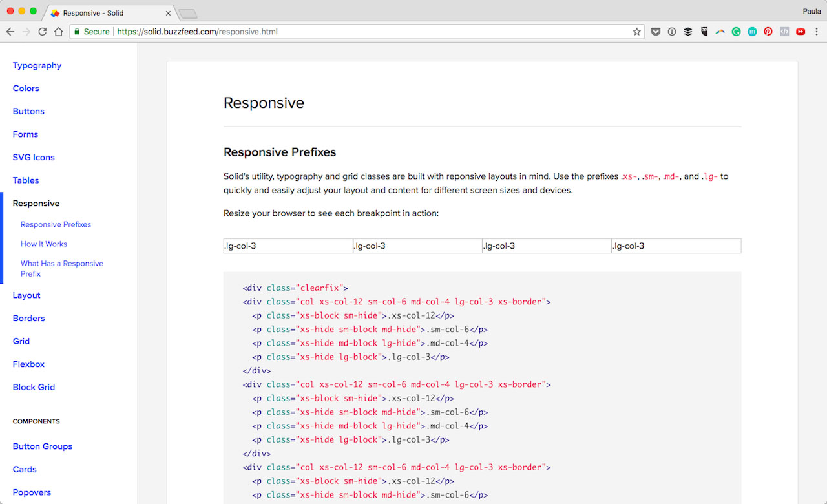Click the red fast-forward extension icon
This screenshot has height=504, width=827.
(801, 31)
